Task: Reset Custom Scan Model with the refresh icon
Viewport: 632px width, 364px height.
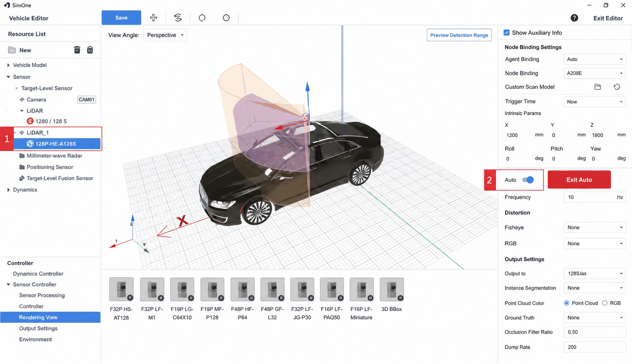Action: tap(617, 87)
